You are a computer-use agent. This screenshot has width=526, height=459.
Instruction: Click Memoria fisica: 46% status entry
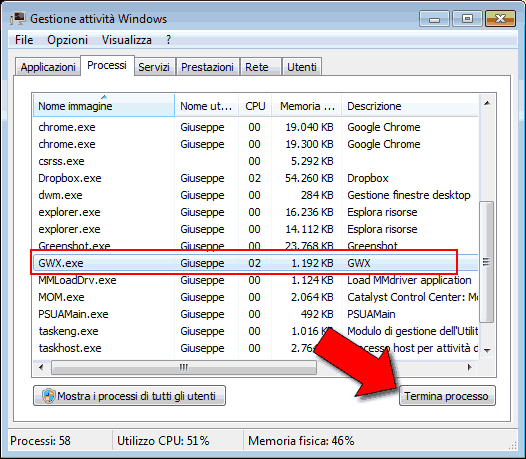301,441
